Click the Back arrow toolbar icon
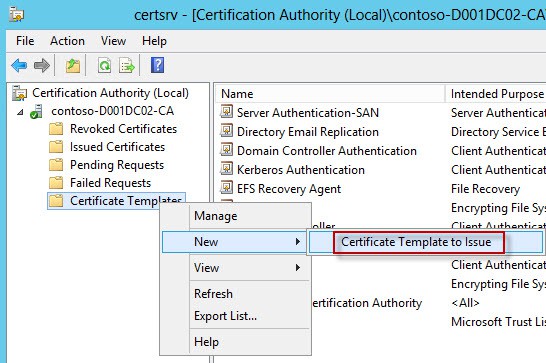Image resolution: width=546 pixels, height=363 pixels. tap(19, 65)
